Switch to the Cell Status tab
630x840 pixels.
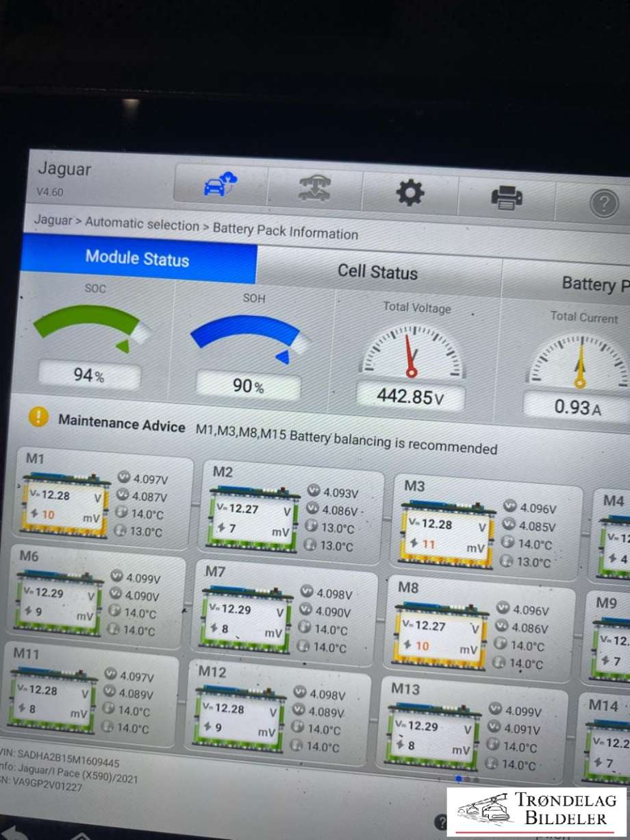(x=378, y=272)
